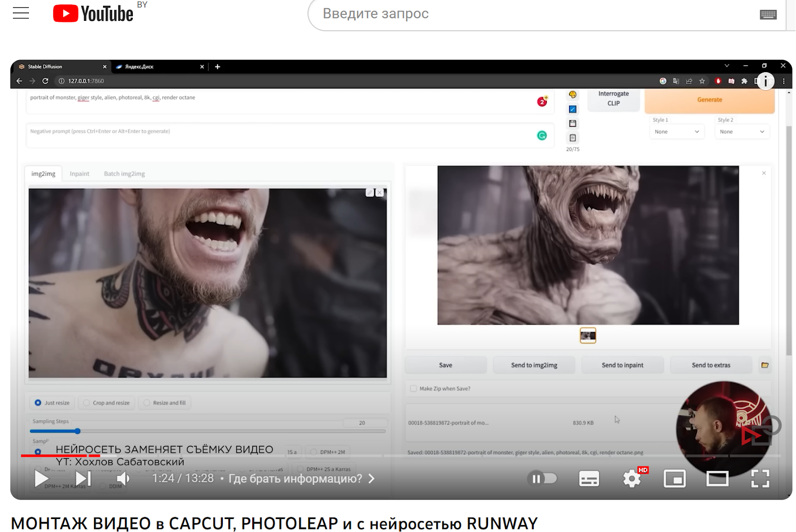Open the player settings gear
Viewport: 796px width, 532px height.
(x=632, y=479)
